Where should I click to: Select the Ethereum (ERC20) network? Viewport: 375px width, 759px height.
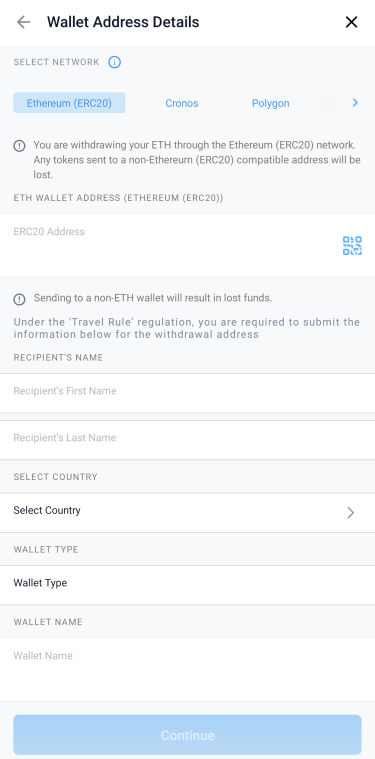69,103
